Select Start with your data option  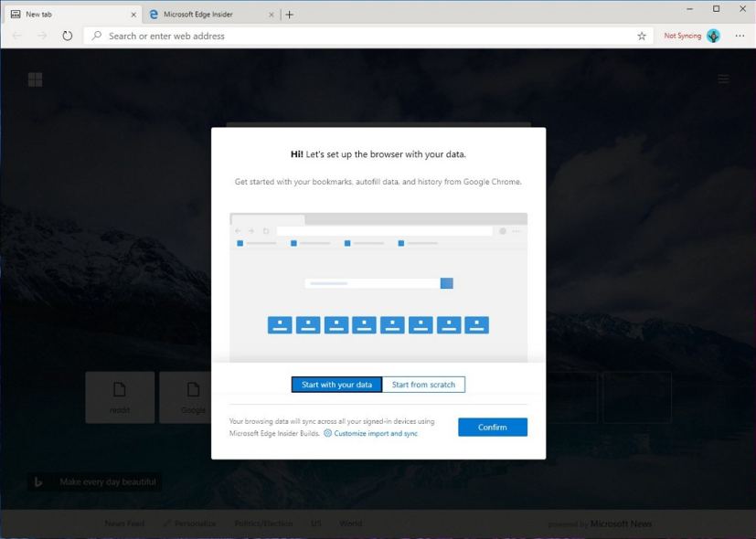tap(336, 385)
